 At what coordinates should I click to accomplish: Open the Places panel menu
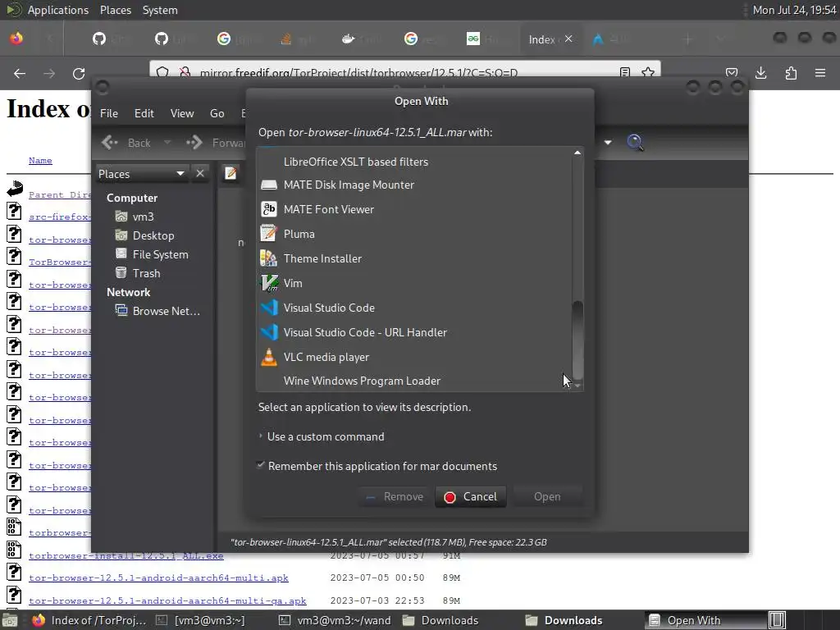[115, 10]
